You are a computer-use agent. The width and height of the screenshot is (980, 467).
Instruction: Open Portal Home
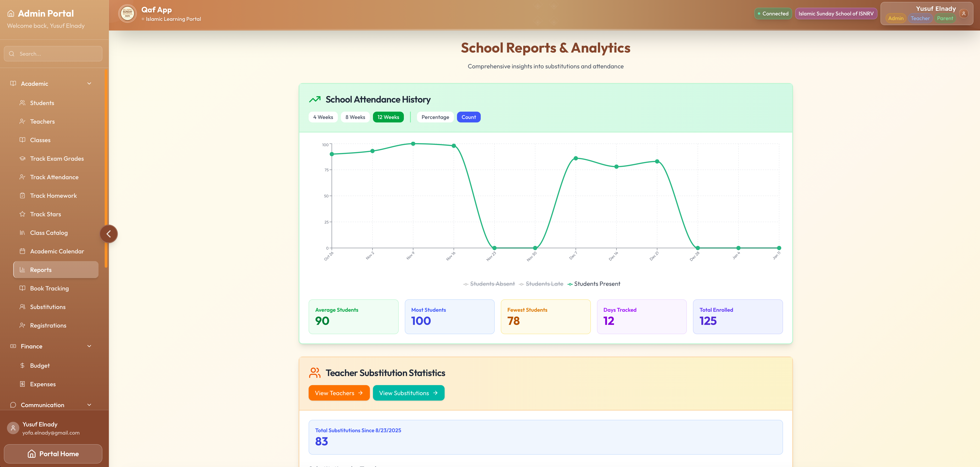pyautogui.click(x=53, y=454)
